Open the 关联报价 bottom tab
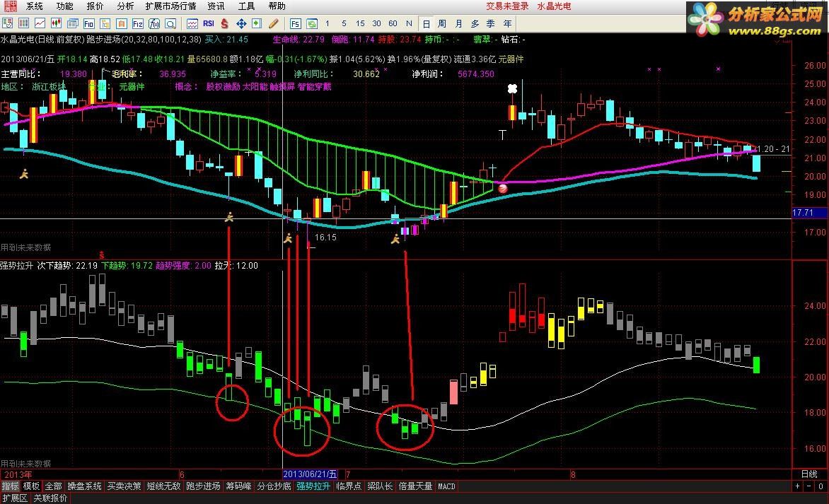Screen dimensions: 829x504 coord(51,498)
